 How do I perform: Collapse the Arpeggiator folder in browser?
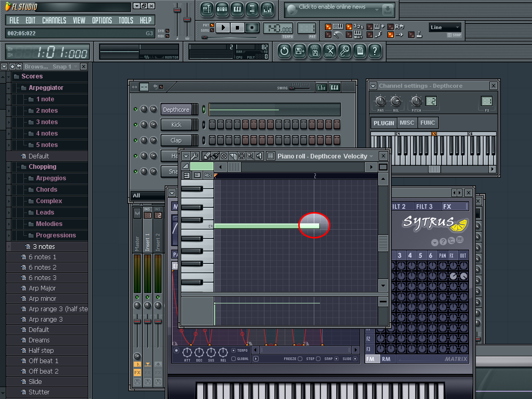(x=46, y=88)
